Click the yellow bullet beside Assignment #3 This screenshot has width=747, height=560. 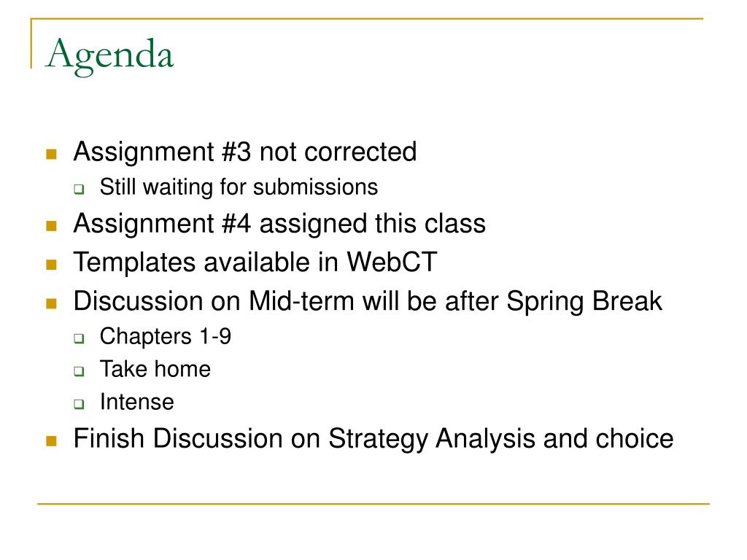tap(52, 154)
